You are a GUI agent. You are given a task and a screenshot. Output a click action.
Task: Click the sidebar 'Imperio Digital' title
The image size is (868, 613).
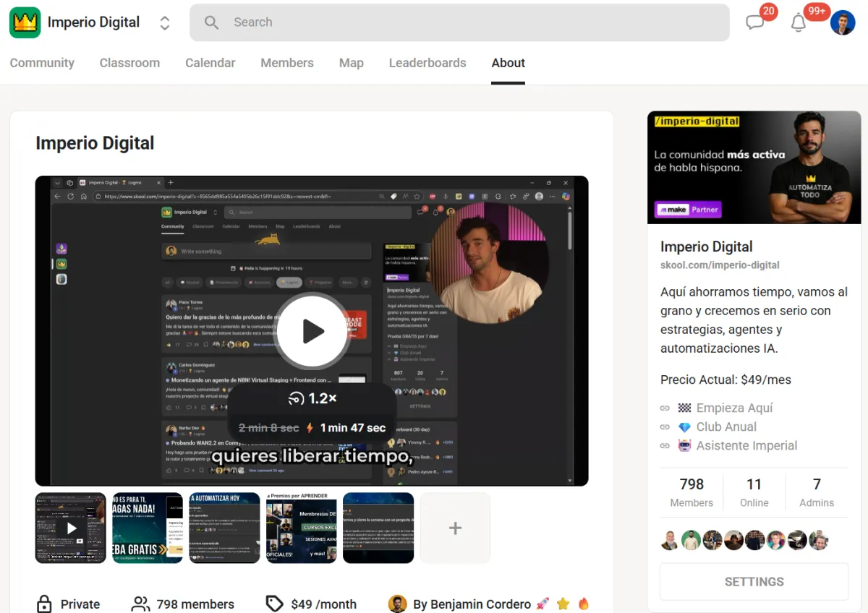(x=706, y=247)
